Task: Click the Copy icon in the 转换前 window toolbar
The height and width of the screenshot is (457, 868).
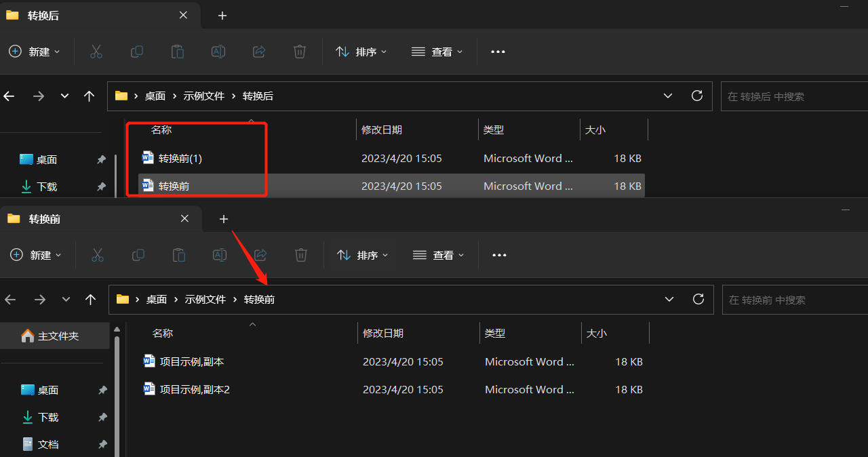Action: pyautogui.click(x=138, y=255)
